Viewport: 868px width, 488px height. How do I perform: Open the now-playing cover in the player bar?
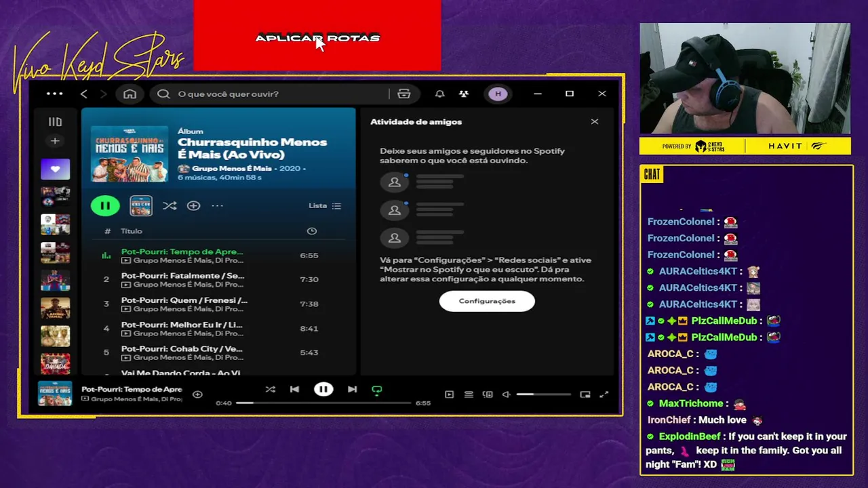click(55, 394)
